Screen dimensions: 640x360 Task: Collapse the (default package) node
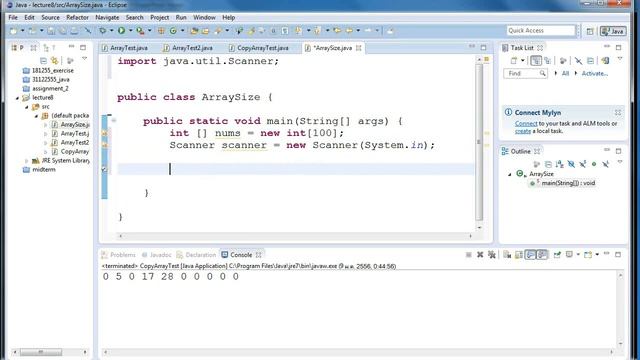(36, 116)
